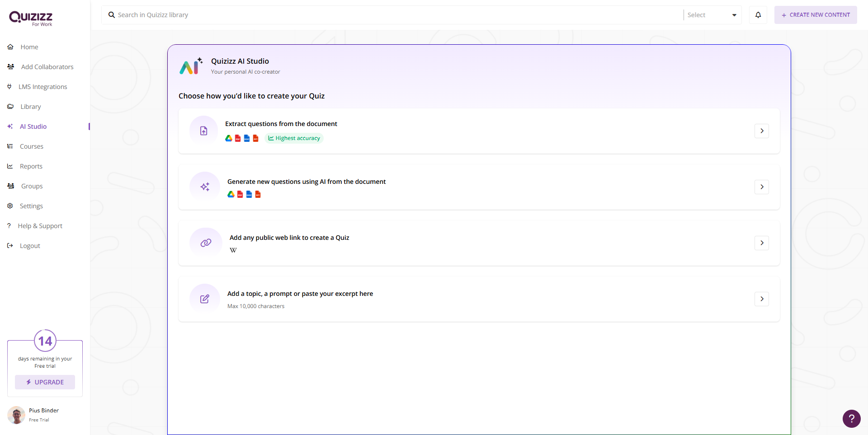
Task: Open the Select dropdown in the search bar
Action: pos(712,15)
